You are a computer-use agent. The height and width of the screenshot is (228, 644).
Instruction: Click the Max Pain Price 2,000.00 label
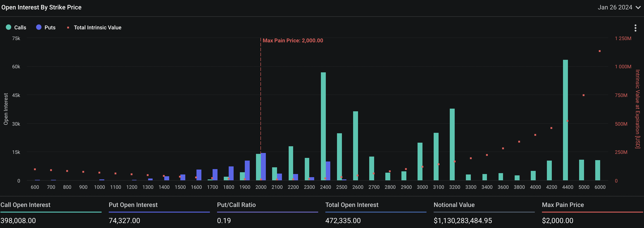(x=292, y=41)
